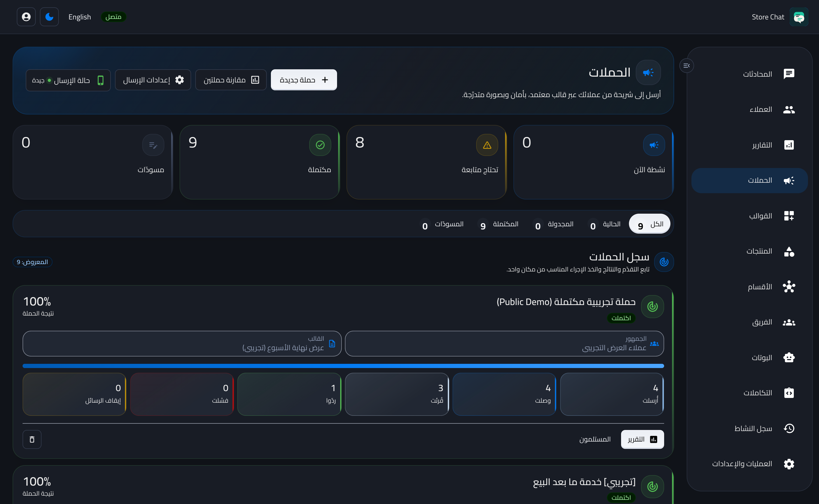Image resolution: width=819 pixels, height=504 pixels.
Task: Click the إيقاف الرسائل count tile
Action: (x=74, y=394)
